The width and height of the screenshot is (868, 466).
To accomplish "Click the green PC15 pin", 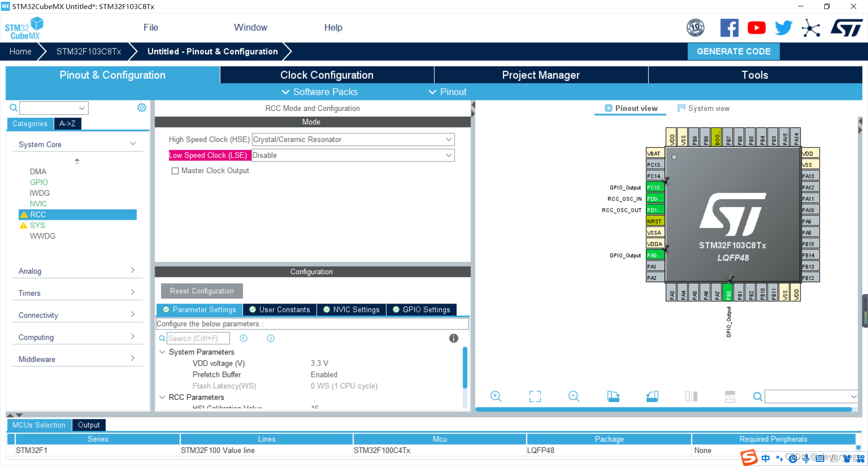I will 655,187.
